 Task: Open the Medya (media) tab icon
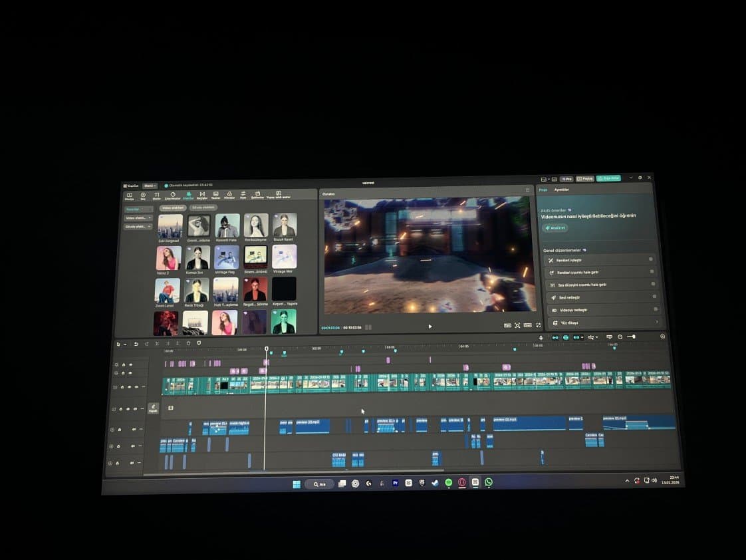130,196
